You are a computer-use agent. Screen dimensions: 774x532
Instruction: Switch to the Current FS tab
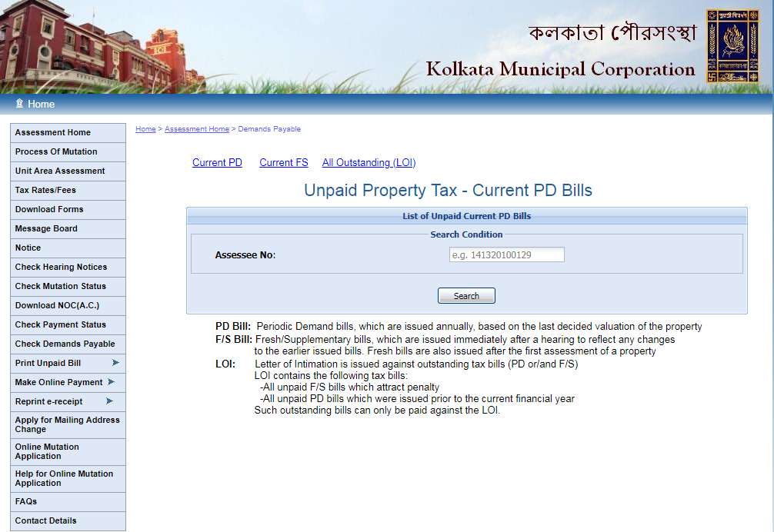click(x=283, y=163)
